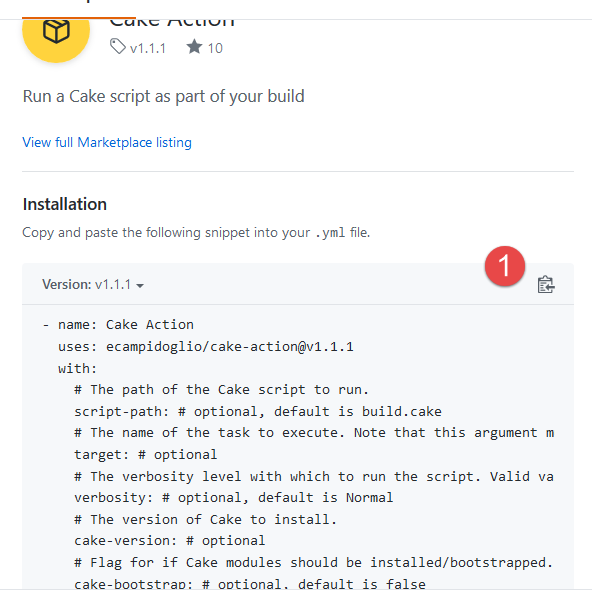
Task: Click the tag icon beside v1.1.1
Action: click(x=118, y=47)
